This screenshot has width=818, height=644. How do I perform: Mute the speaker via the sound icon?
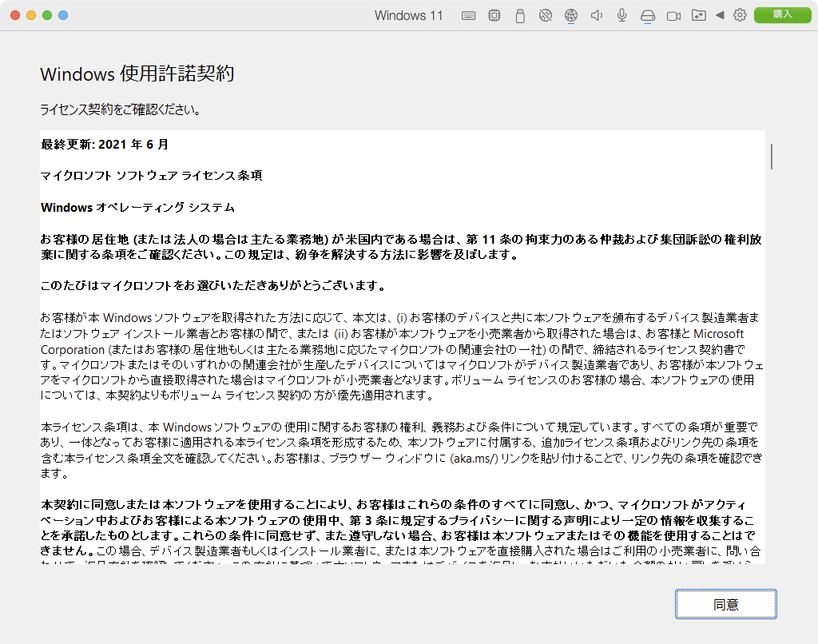point(595,14)
